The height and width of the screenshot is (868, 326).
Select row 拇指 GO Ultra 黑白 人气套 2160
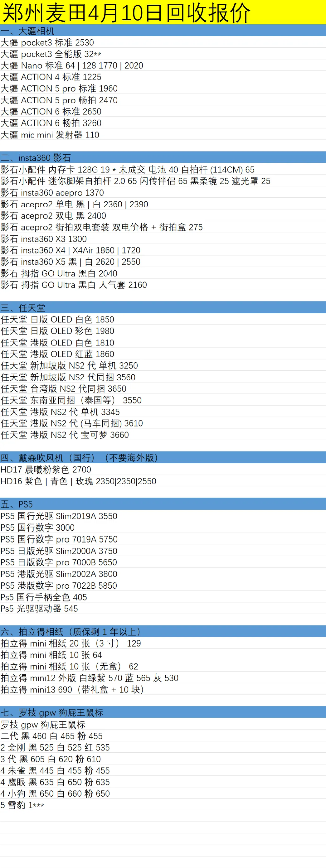163,285
